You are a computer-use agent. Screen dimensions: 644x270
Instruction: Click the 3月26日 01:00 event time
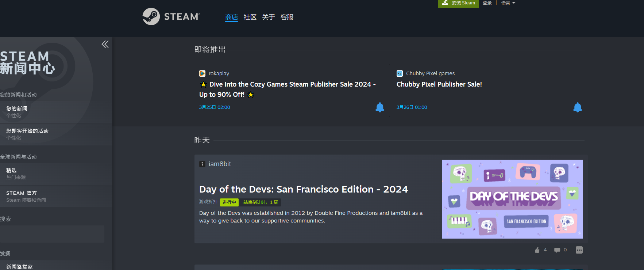point(412,107)
